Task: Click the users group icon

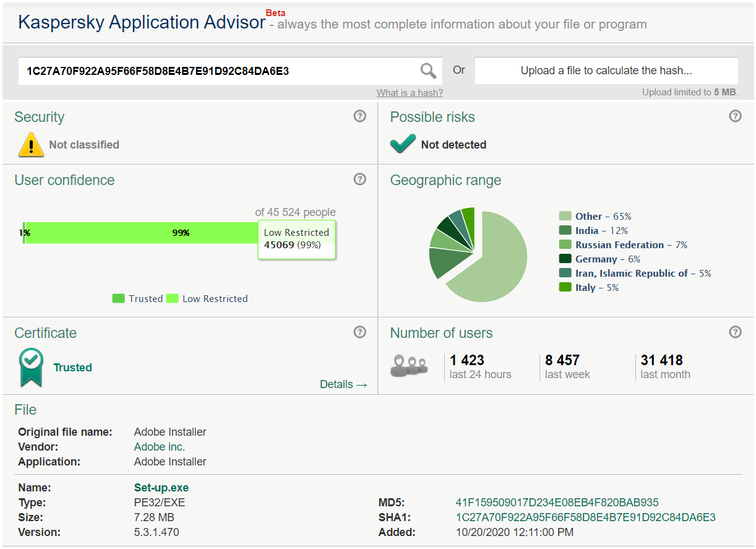Action: tap(409, 366)
